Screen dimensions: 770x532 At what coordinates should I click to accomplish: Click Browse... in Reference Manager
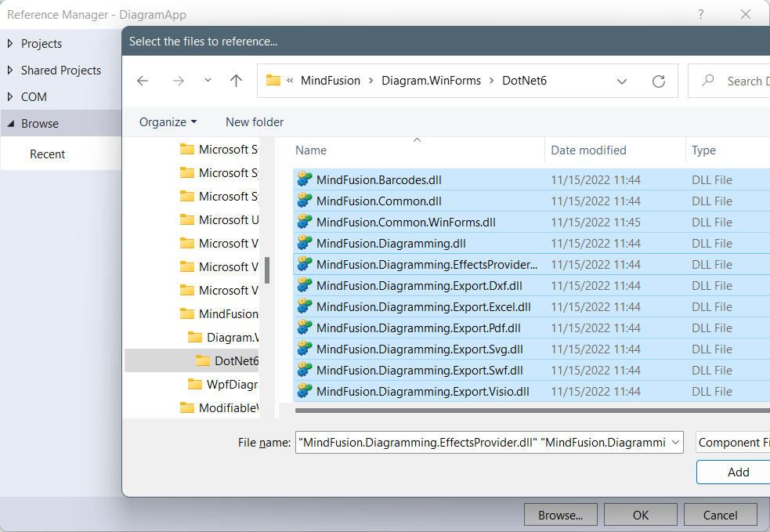point(560,515)
